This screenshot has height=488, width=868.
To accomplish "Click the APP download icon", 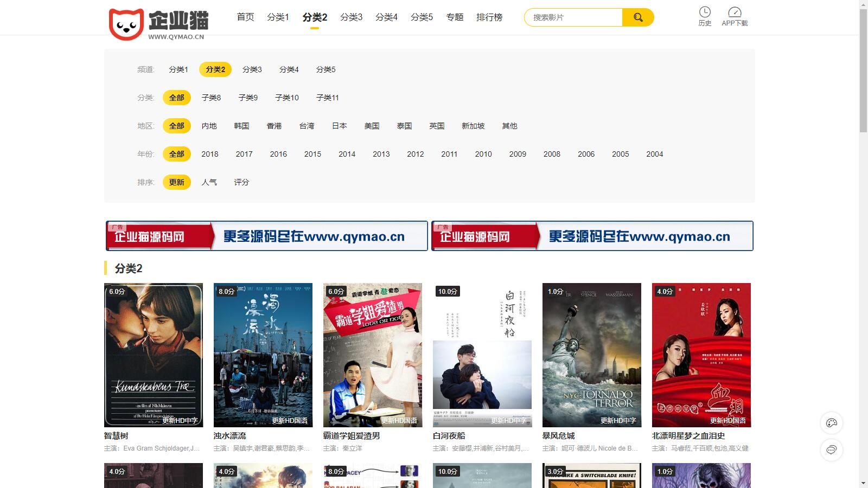I will tap(735, 12).
